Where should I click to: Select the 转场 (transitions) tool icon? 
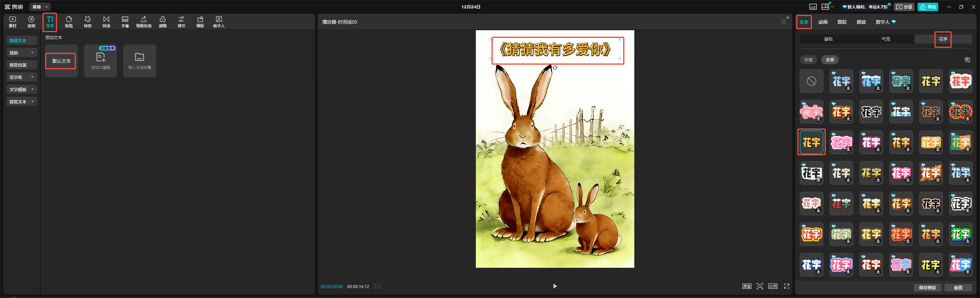tap(106, 21)
